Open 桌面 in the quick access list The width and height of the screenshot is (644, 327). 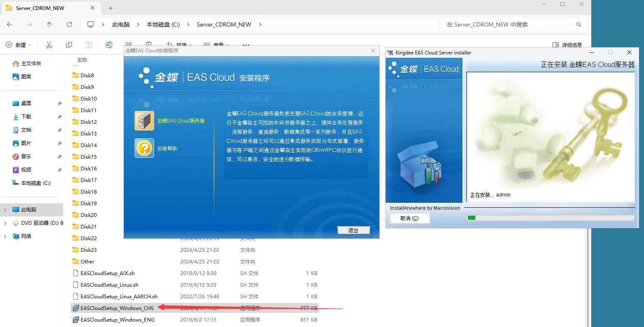[x=26, y=103]
